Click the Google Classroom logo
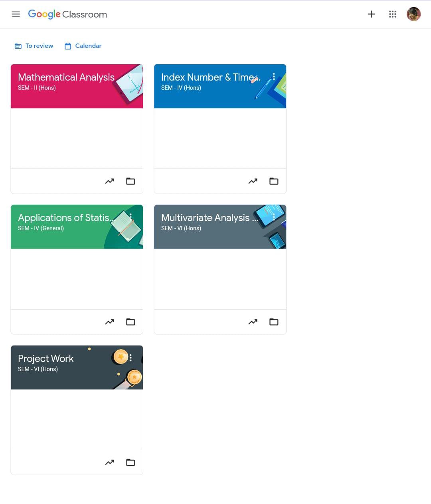The width and height of the screenshot is (431, 504). tap(67, 14)
